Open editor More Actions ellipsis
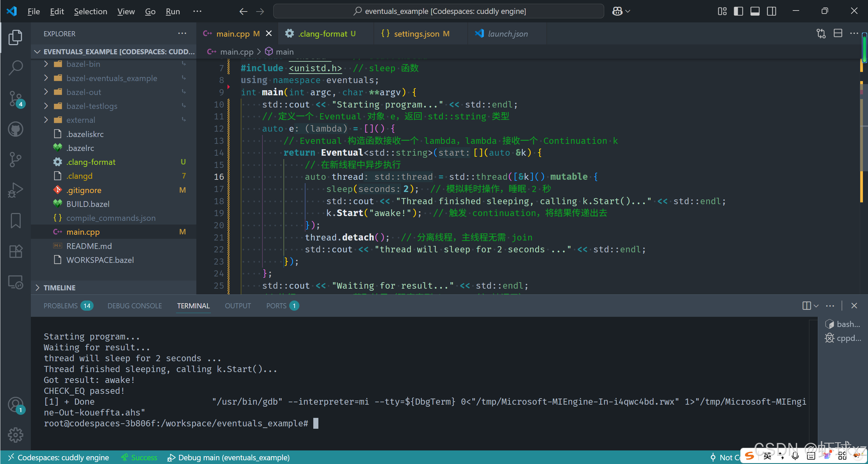This screenshot has width=868, height=464. [x=854, y=33]
